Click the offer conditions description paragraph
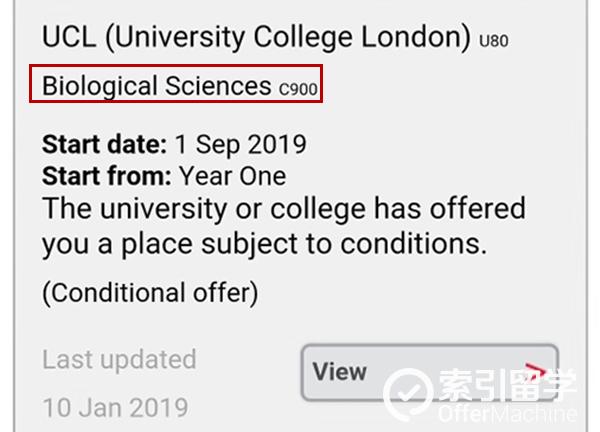 [x=284, y=226]
